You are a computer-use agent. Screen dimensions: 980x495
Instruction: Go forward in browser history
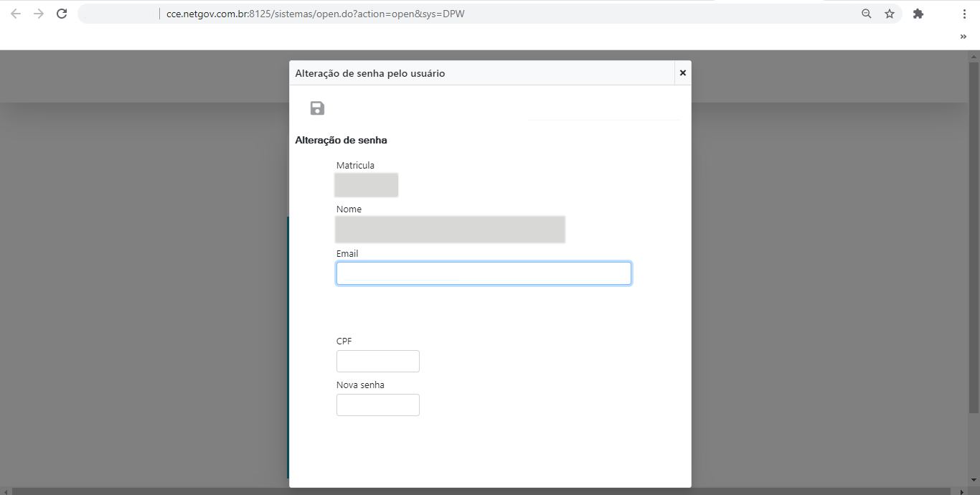tap(39, 14)
